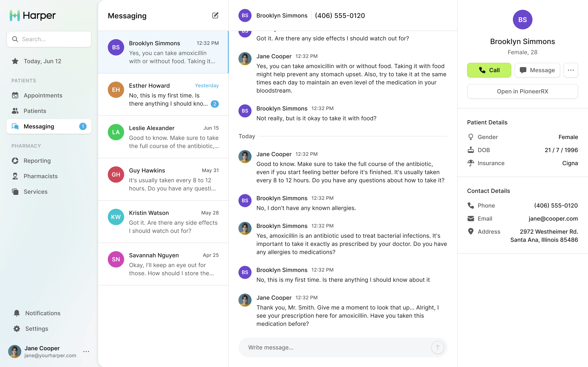
Task: Open the Services page
Action: 36,192
